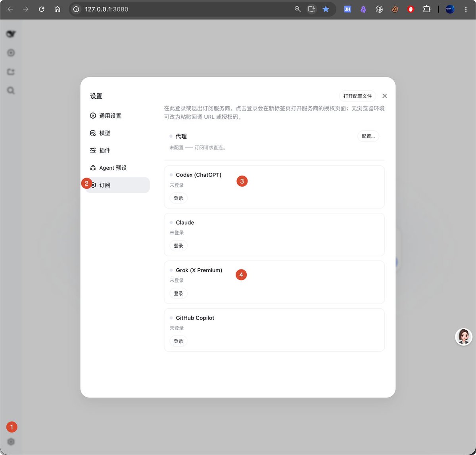This screenshot has width=476, height=455.
Task: Click 未登录 status under Claude
Action: tap(177, 233)
